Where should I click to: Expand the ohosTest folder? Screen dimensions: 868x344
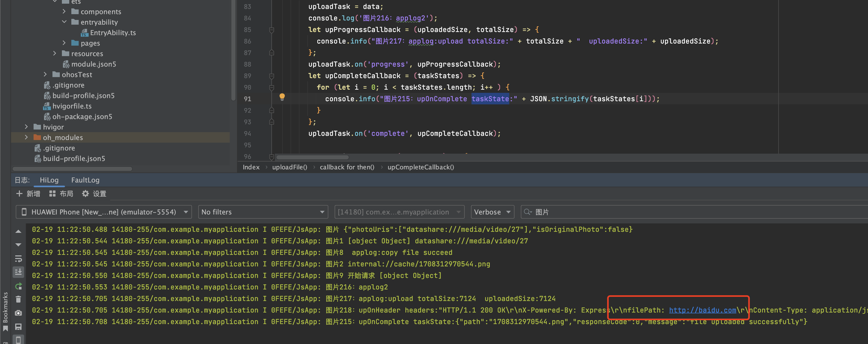[45, 74]
